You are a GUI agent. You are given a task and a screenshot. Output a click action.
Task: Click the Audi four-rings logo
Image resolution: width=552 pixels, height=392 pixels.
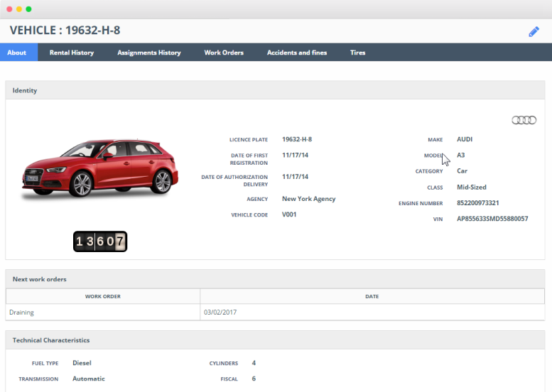524,120
